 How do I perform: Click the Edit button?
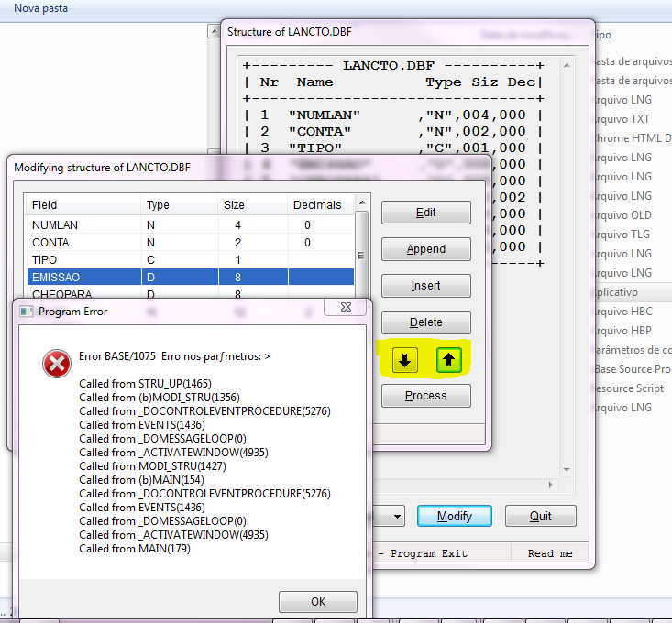click(x=425, y=213)
